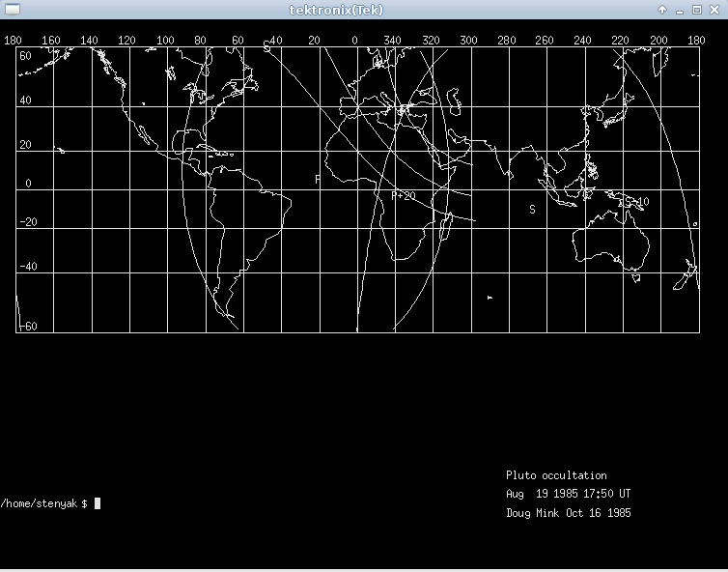Select the 'Pluto occultation' caption
The width and height of the screenshot is (728, 572).
(556, 475)
